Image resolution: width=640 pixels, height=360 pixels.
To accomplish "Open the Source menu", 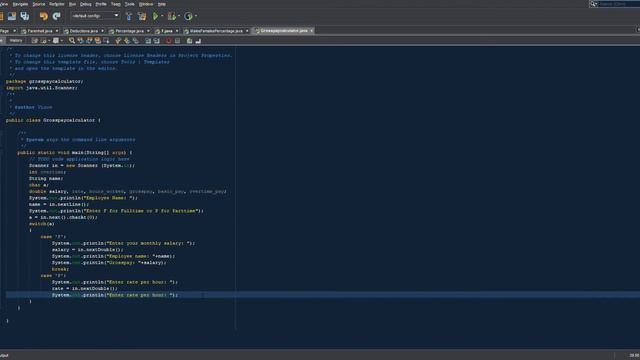I will pos(39,4).
